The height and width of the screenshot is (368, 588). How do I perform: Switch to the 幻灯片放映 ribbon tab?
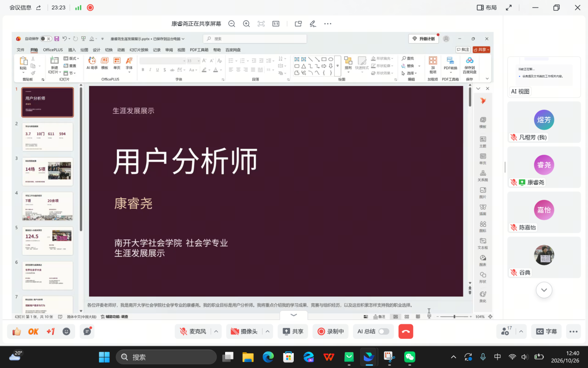[139, 50]
